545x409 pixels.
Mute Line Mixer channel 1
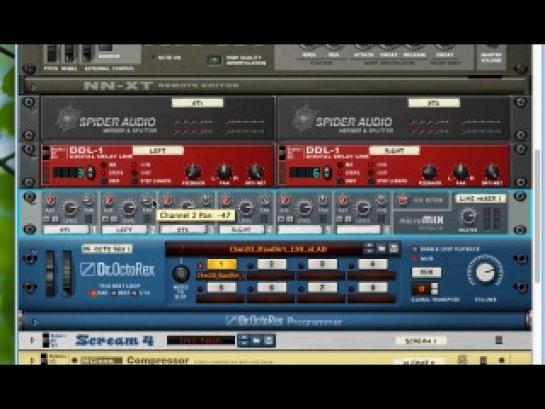[47, 219]
